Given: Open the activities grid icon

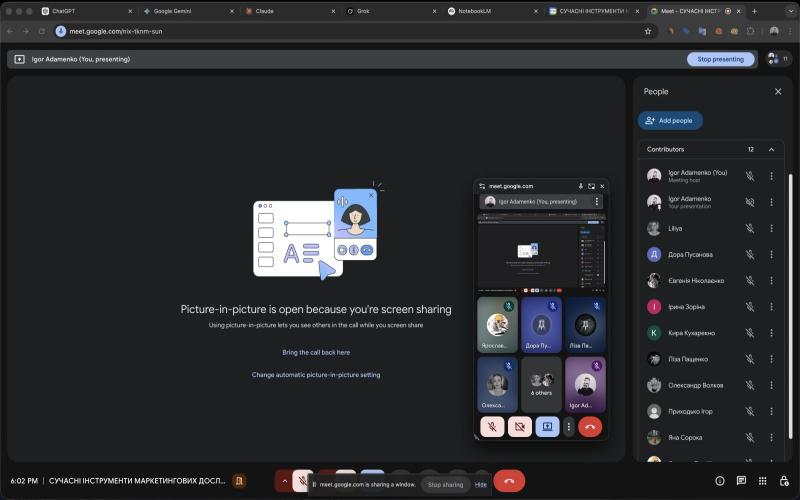Looking at the screenshot, I should (763, 481).
